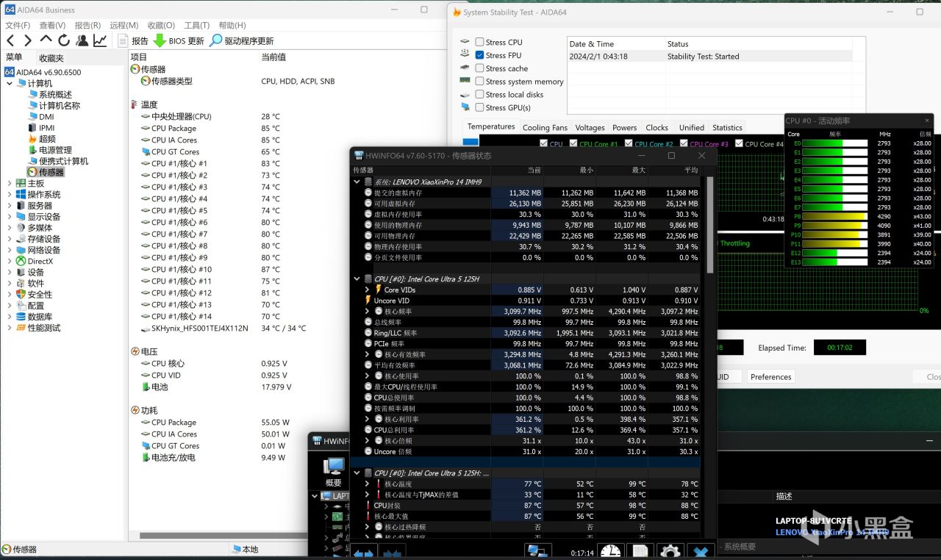Click the 报告 toolbar button label
Image resolution: width=941 pixels, height=560 pixels.
[x=140, y=41]
